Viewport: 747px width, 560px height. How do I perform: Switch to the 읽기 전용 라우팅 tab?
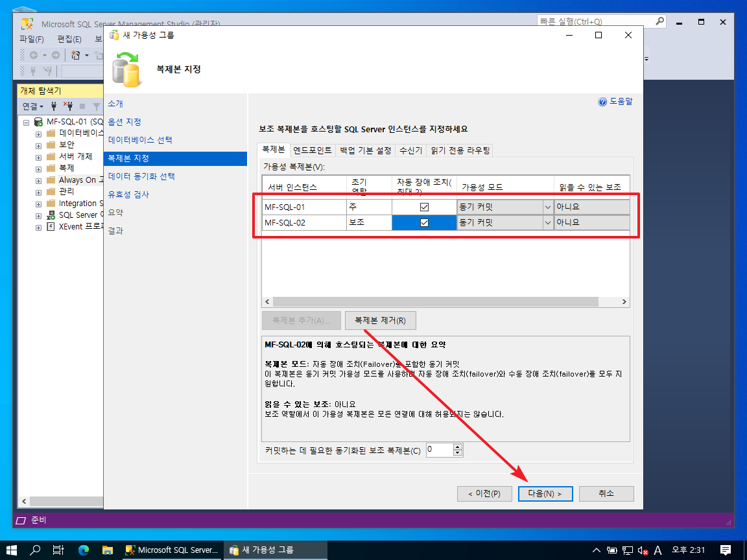(460, 150)
